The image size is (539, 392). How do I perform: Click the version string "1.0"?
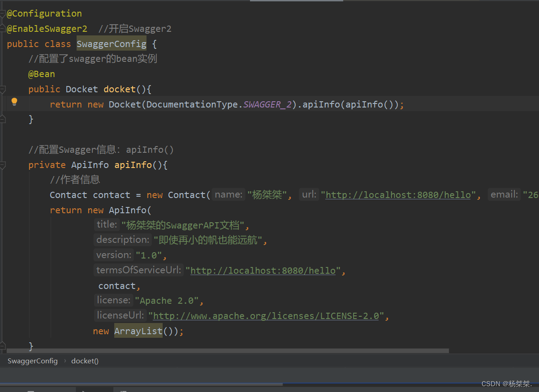tap(149, 255)
